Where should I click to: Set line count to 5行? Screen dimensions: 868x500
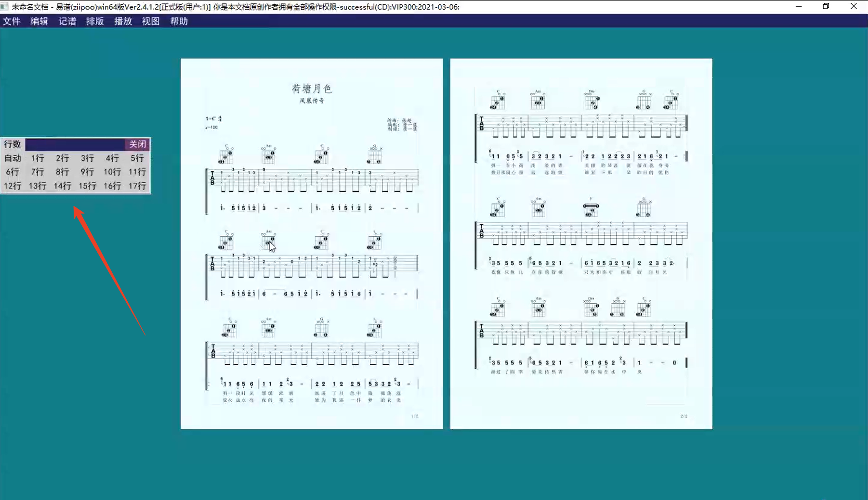[x=137, y=158]
